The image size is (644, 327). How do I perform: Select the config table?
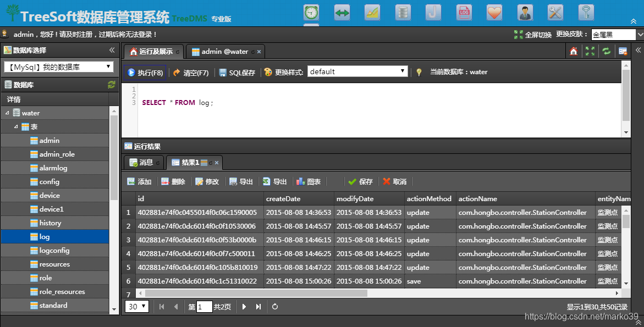(x=49, y=182)
